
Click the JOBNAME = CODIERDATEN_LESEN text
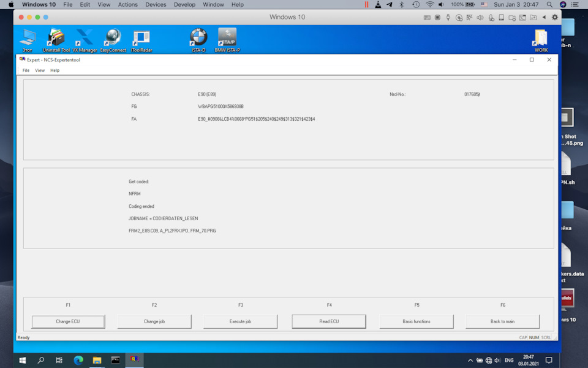163,218
